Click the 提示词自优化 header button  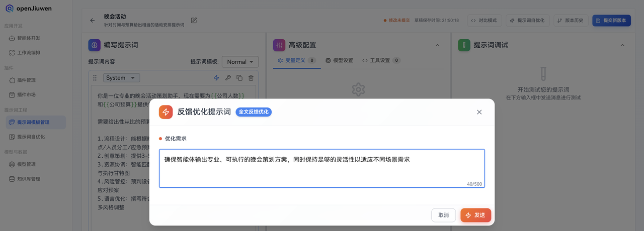tap(527, 21)
